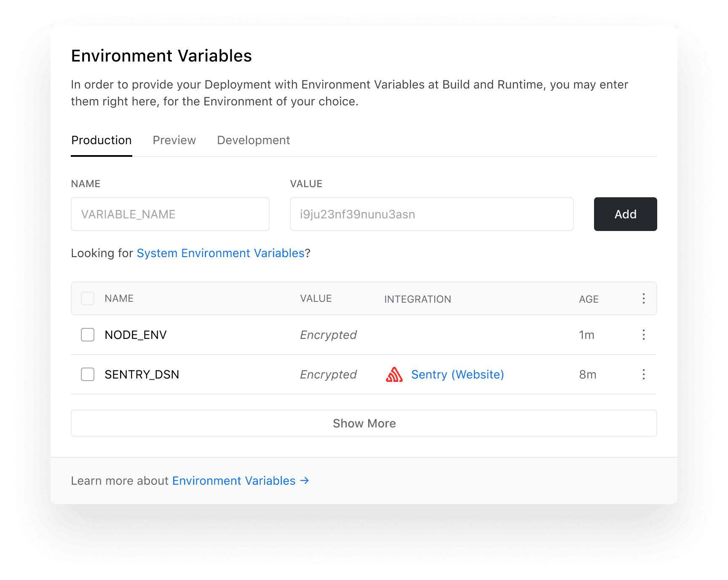
Task: Check the NODE_ENV variable checkbox
Action: click(x=88, y=335)
